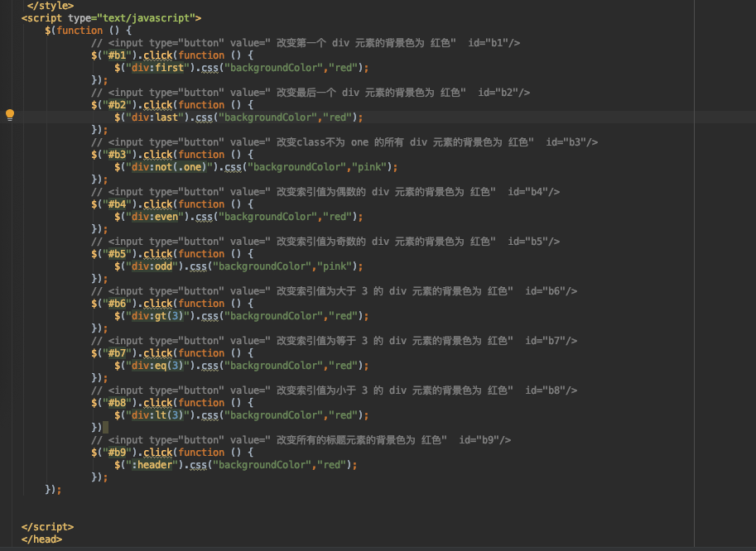Viewport: 756px width, 551px height.
Task: Click the "#b5" selector string
Action: pyautogui.click(x=117, y=254)
